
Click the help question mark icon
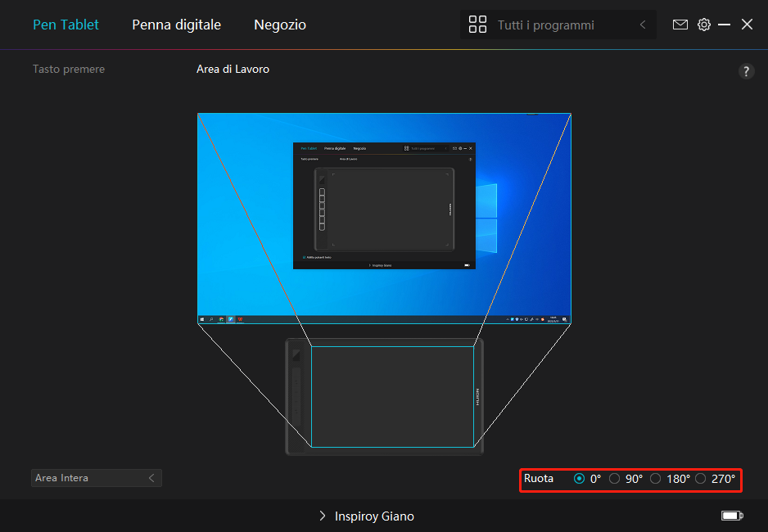(x=746, y=71)
